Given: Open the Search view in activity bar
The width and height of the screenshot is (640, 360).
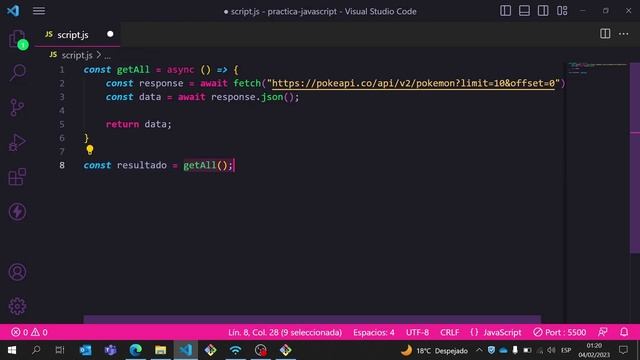Looking at the screenshot, I should pos(18,73).
